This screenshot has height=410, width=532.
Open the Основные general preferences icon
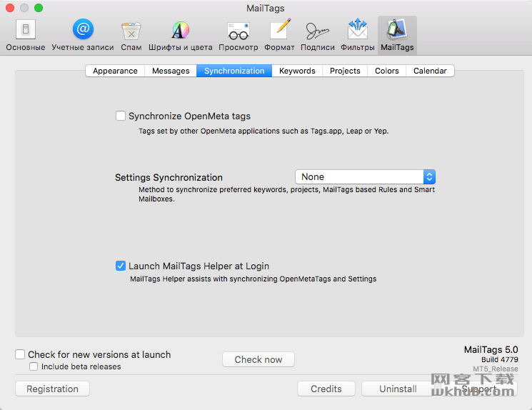point(26,35)
